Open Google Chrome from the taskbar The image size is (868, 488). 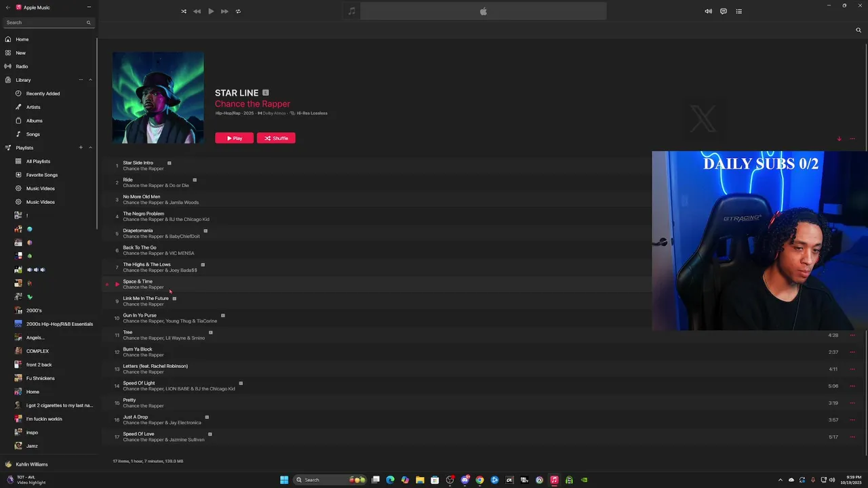pos(479,480)
